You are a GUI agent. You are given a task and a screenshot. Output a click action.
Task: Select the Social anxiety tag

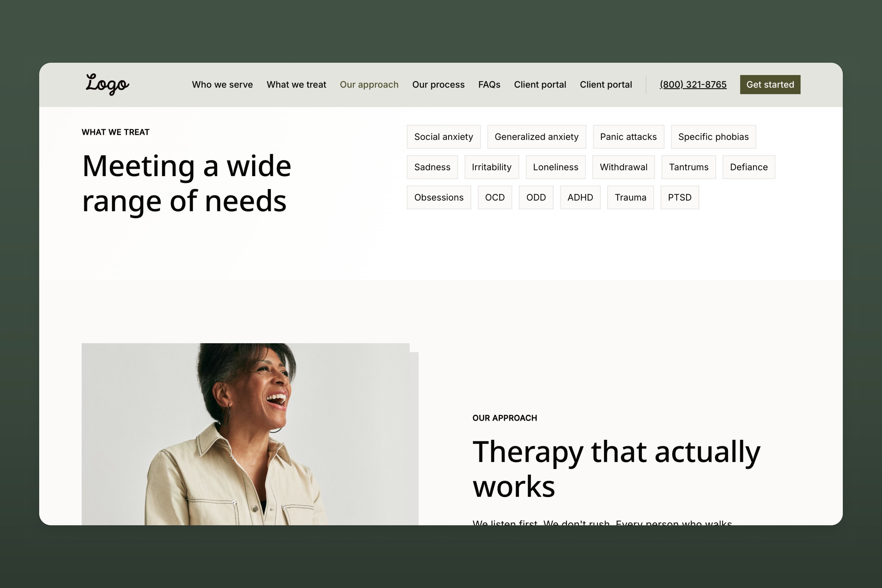(x=443, y=137)
